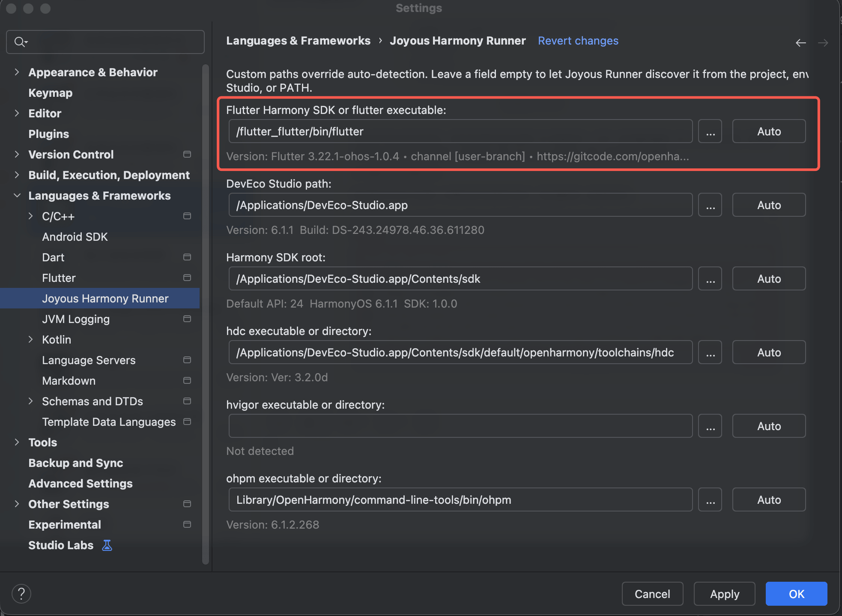Click the settings tree scrollbar
The width and height of the screenshot is (842, 616).
(x=206, y=314)
